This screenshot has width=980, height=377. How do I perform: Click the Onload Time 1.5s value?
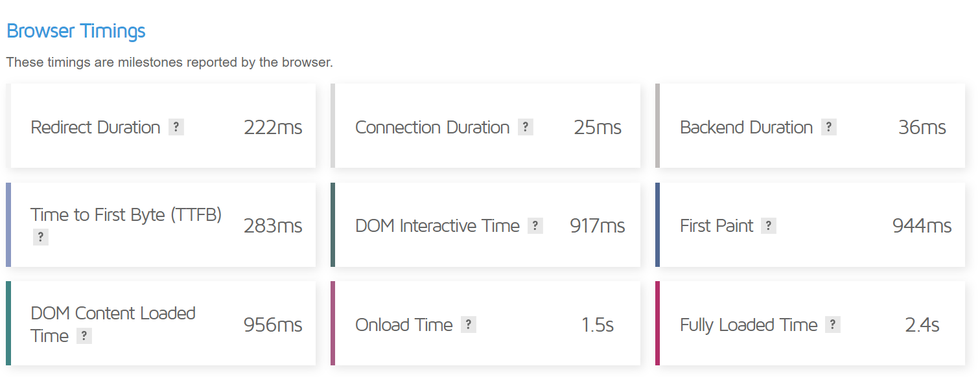[597, 325]
